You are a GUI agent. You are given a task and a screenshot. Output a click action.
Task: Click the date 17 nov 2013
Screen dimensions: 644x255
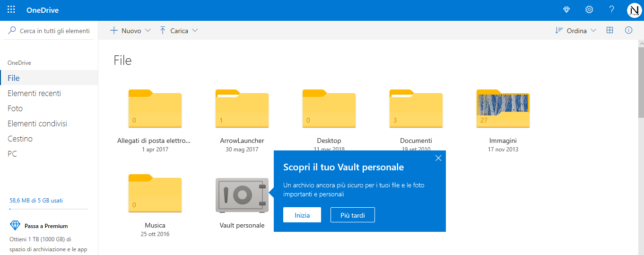503,149
